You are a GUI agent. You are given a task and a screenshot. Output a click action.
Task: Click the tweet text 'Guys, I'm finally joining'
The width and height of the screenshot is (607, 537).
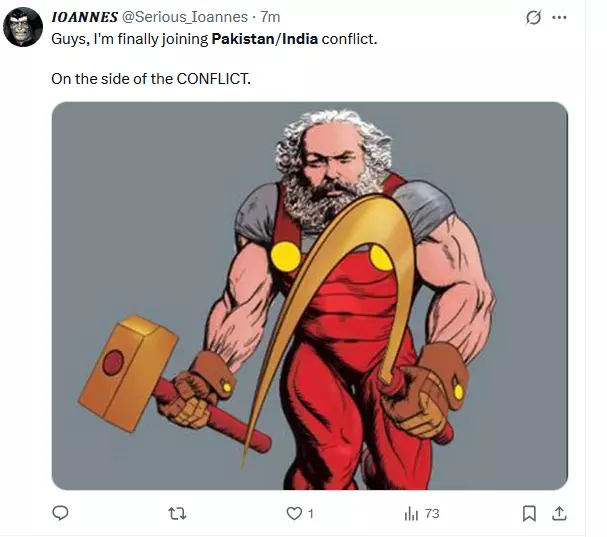click(x=130, y=39)
